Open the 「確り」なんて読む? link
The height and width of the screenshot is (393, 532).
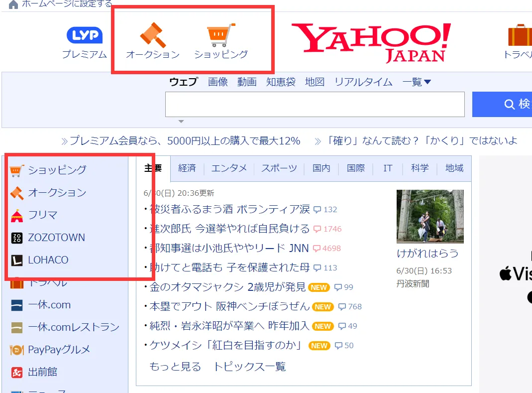pos(421,140)
